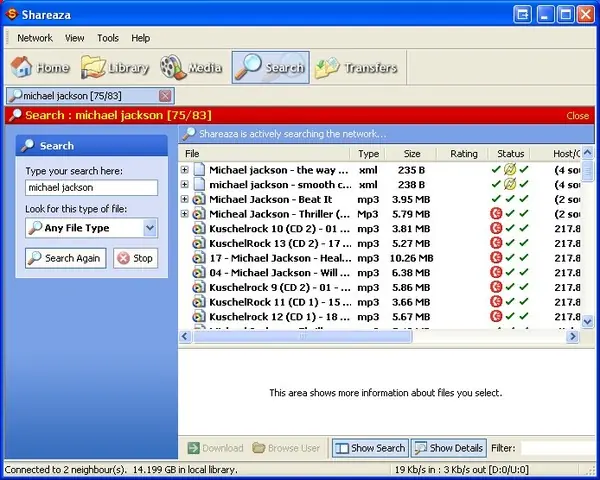Stop the current search
This screenshot has height=480, width=600.
point(135,258)
